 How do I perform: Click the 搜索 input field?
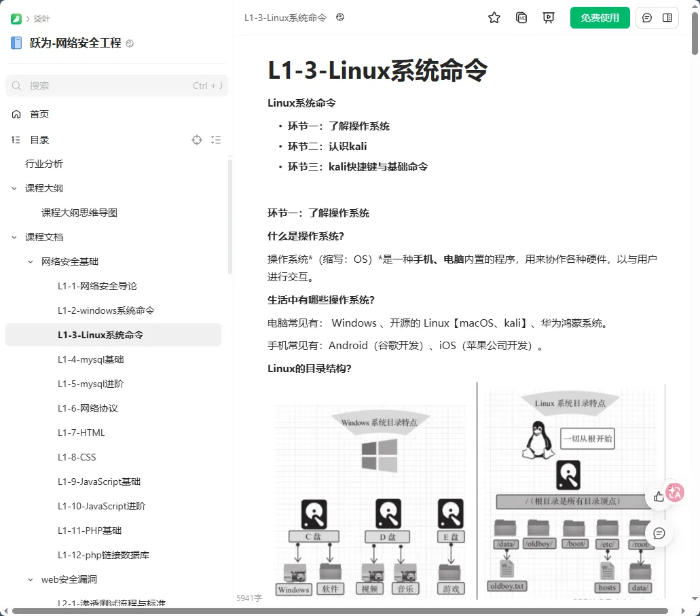point(117,86)
